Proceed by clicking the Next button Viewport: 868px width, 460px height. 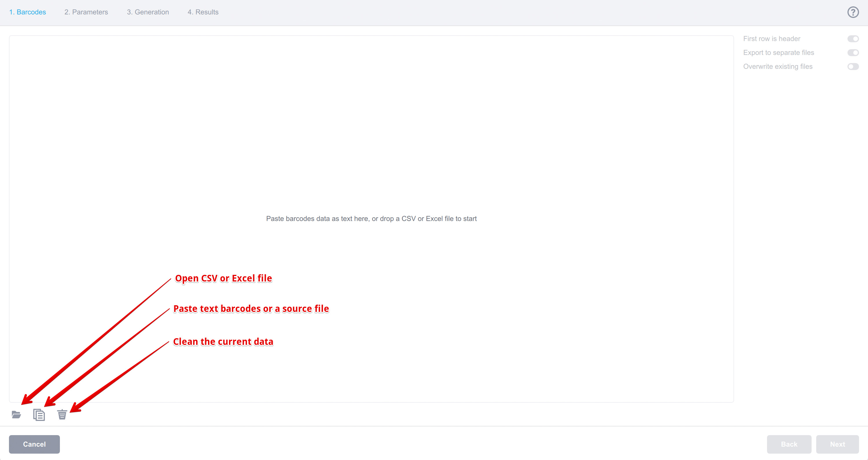[837, 444]
